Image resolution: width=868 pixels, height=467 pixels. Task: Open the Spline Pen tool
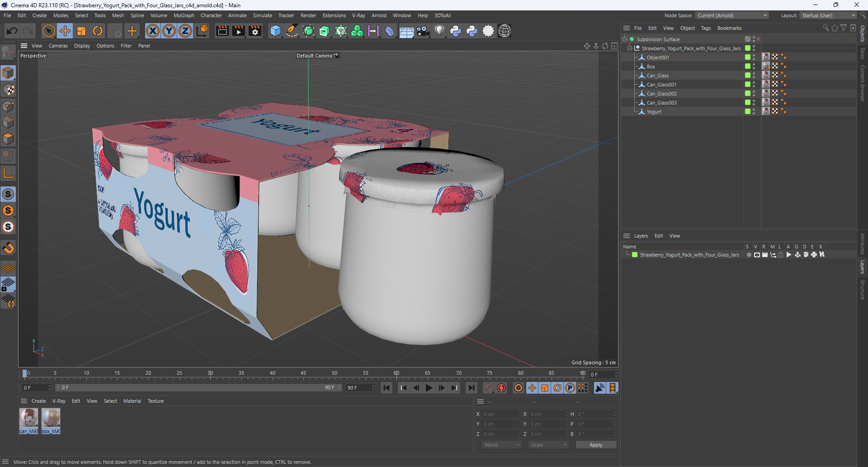292,31
